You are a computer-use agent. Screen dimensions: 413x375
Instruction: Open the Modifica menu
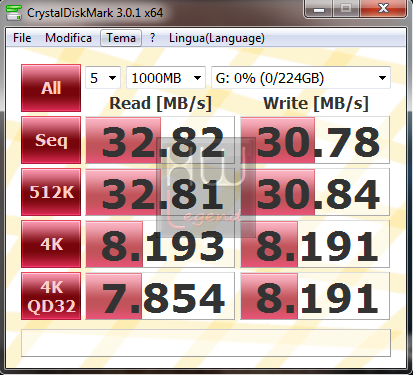[68, 38]
